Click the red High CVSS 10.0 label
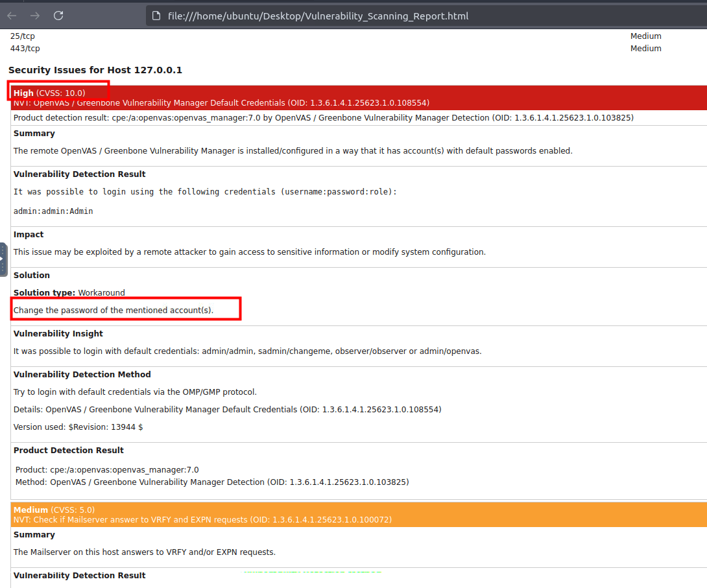The width and height of the screenshot is (707, 588). tap(49, 93)
